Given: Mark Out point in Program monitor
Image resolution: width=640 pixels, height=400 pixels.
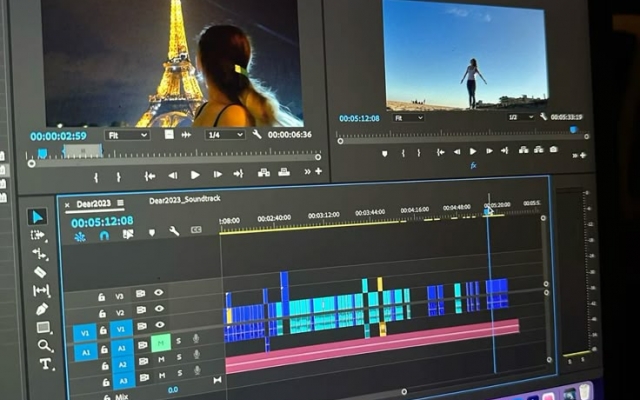Looking at the screenshot, I should [x=419, y=153].
